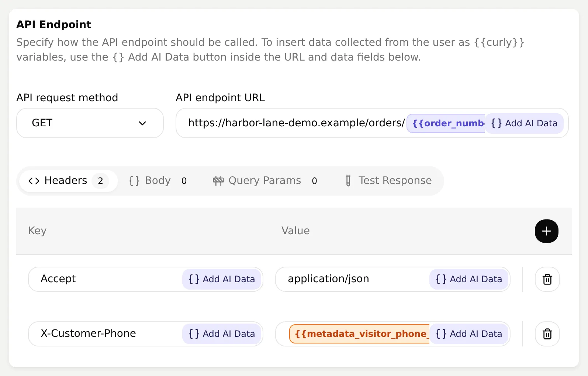Click the API endpoint URL label
This screenshot has height=376, width=588.
[x=220, y=98]
